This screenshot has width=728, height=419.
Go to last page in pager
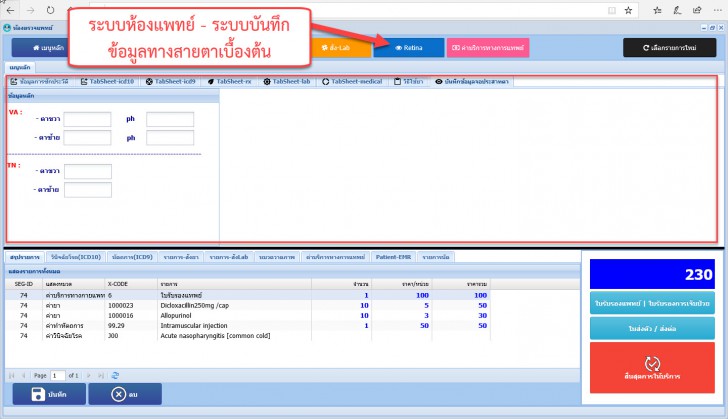point(100,375)
